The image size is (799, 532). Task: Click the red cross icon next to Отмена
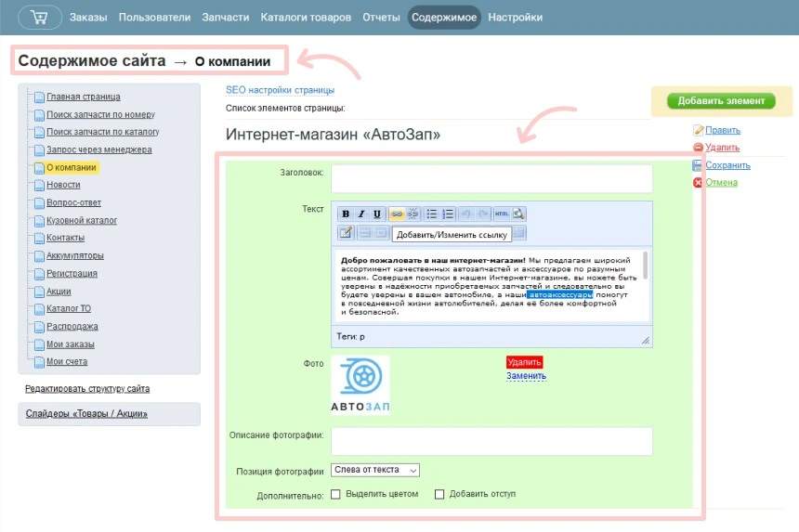[698, 183]
